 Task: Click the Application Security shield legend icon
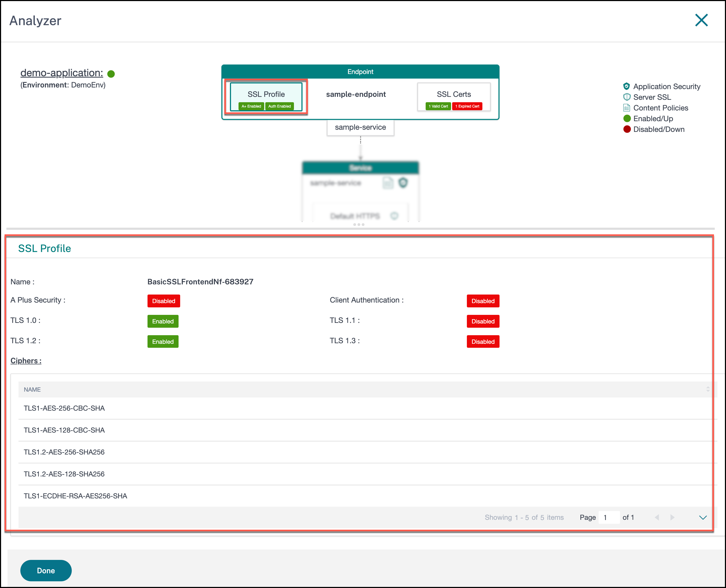coord(626,86)
